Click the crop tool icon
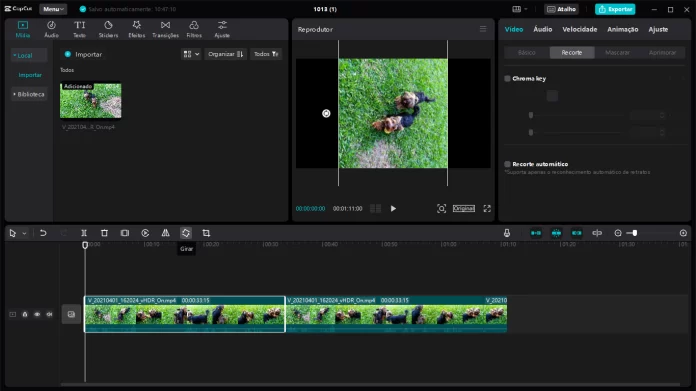Screen dimensions: 696x391 click(206, 233)
